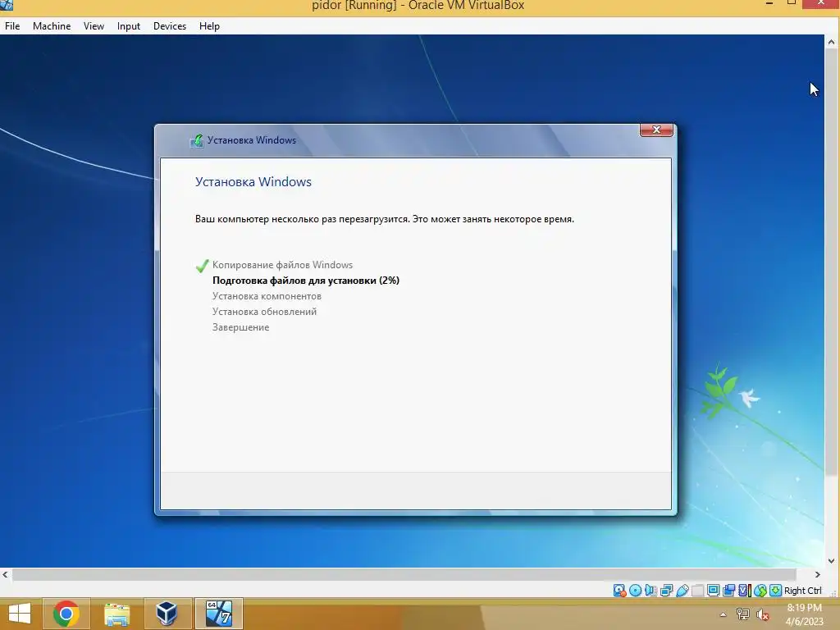
Task: Click the horizontal scrollbar left arrow
Action: [x=6, y=574]
